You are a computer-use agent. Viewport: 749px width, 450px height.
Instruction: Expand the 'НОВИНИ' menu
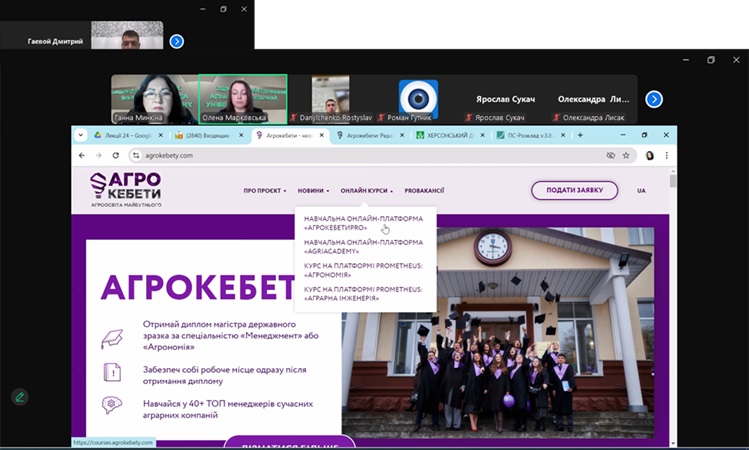coord(313,191)
